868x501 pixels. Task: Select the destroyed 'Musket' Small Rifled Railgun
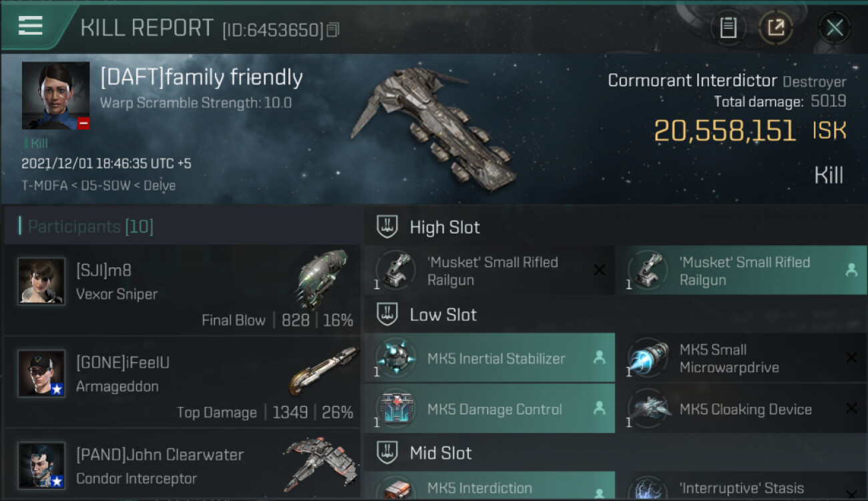[x=489, y=271]
